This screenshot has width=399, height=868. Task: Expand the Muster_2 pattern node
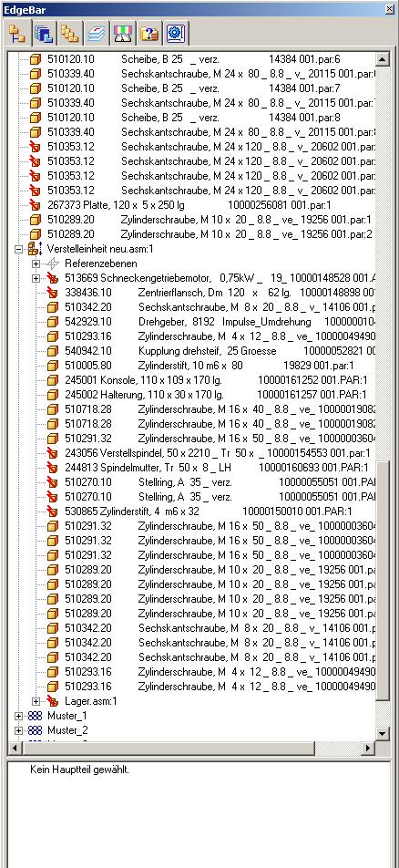point(19,730)
